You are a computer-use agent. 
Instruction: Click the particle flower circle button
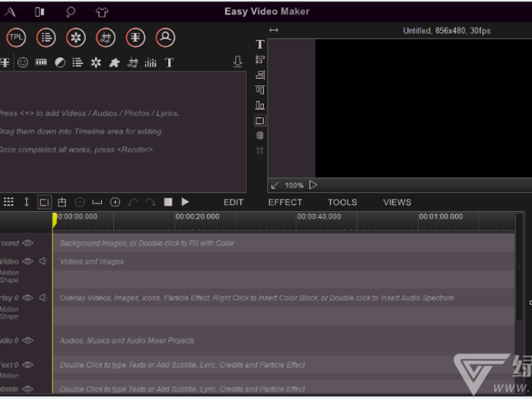pos(76,37)
